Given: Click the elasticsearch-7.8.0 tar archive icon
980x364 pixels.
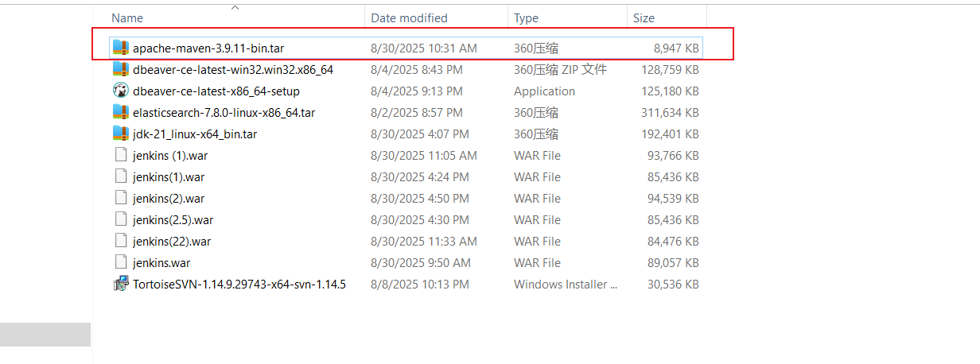Looking at the screenshot, I should point(120,112).
